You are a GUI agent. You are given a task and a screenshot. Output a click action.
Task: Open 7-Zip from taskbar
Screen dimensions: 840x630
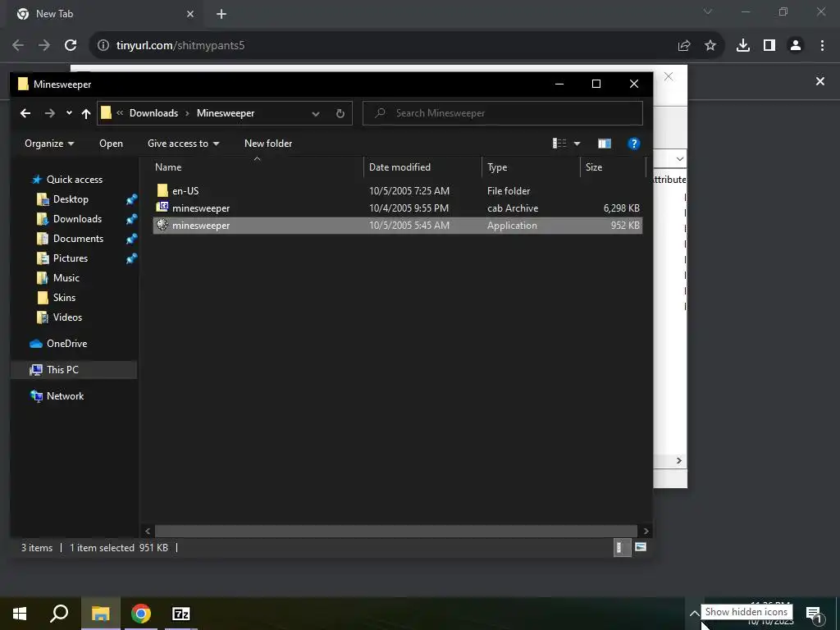(181, 614)
